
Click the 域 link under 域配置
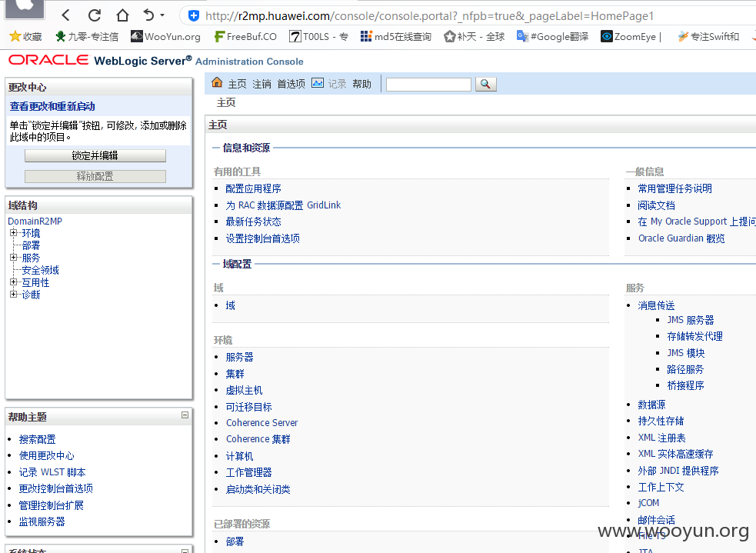click(x=231, y=305)
